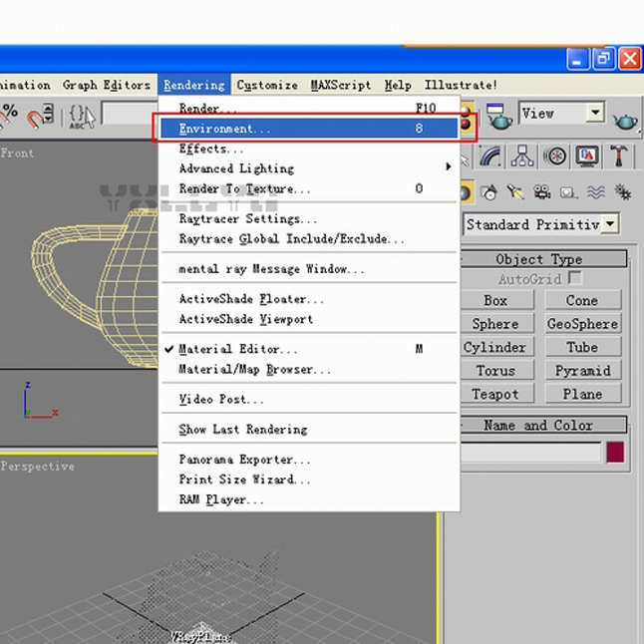The width and height of the screenshot is (644, 644).
Task: Toggle the AutoGrid checkbox
Action: tap(575, 278)
